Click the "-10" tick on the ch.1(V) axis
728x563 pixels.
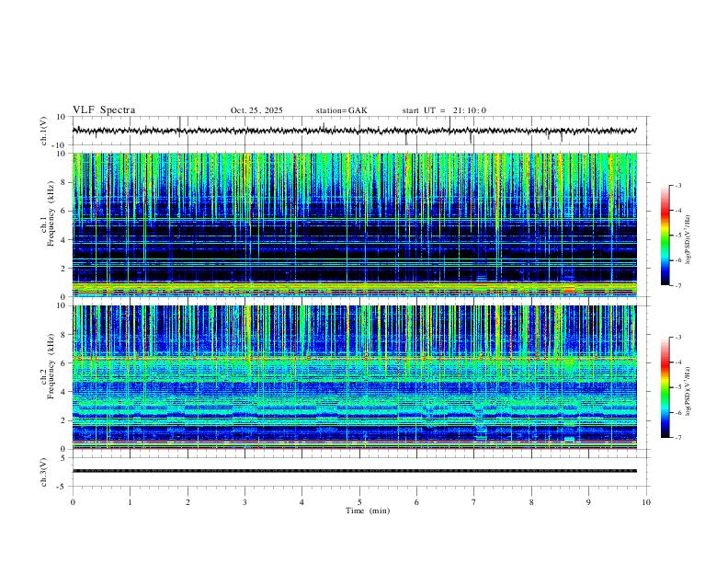coord(60,145)
